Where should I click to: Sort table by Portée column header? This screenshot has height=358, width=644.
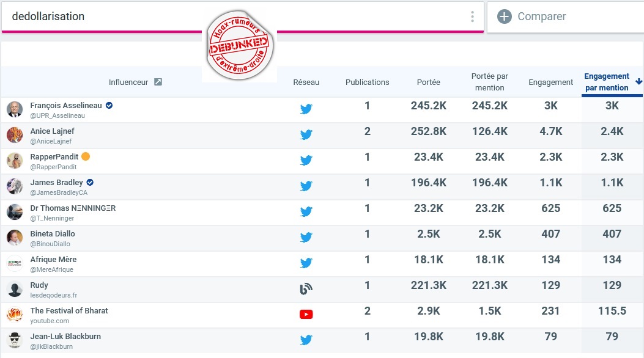pyautogui.click(x=428, y=82)
